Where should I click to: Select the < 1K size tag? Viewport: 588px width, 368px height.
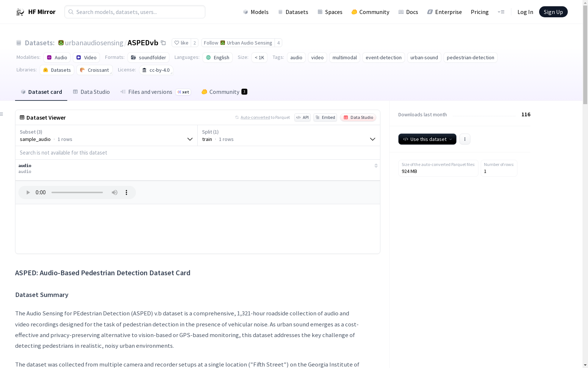259,57
